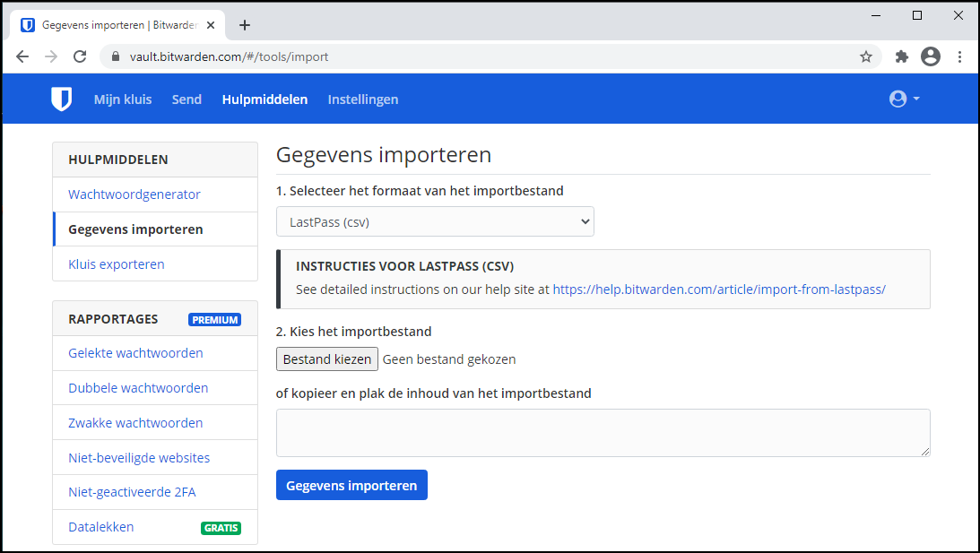Open Chrome profile avatar in toolbar
Image resolution: width=980 pixels, height=553 pixels.
coord(931,56)
